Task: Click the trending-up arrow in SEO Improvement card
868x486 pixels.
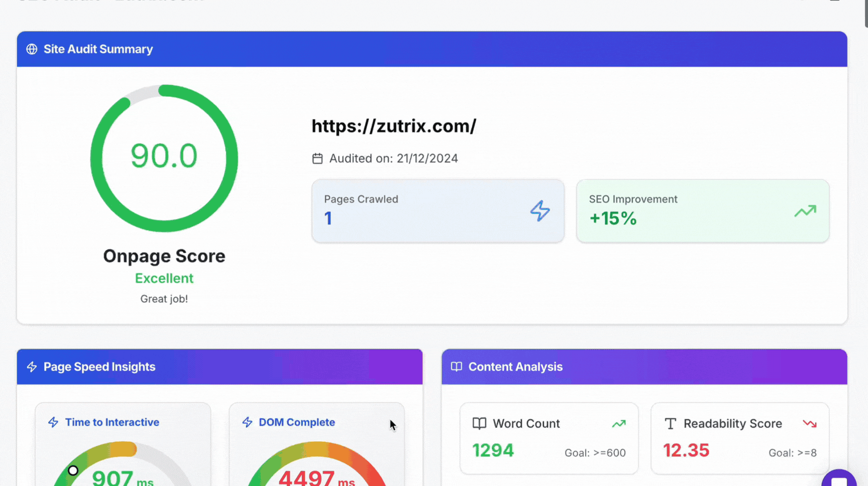Action: click(x=805, y=211)
